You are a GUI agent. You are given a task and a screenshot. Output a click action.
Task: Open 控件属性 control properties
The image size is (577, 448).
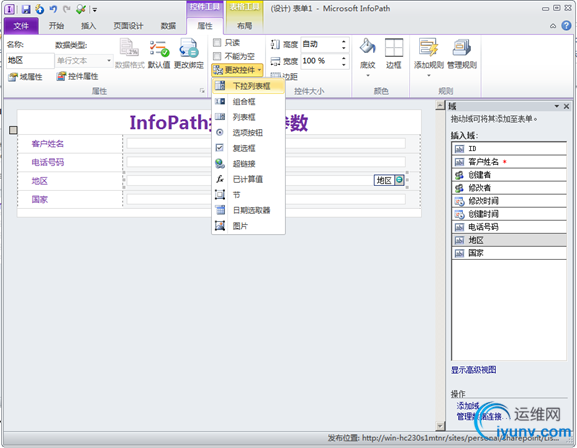(x=77, y=76)
